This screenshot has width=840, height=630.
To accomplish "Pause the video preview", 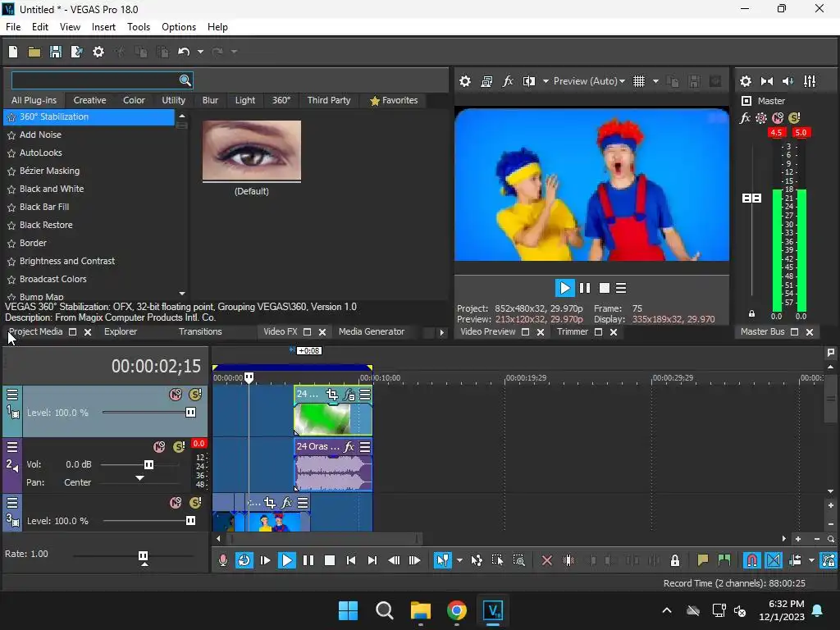I will pos(585,288).
